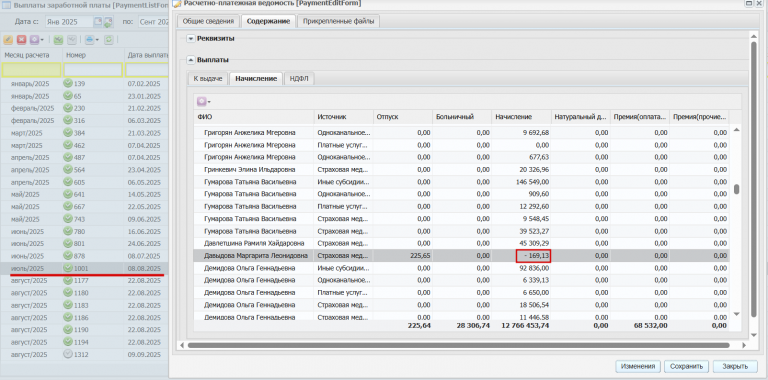Sort by the Источник column header
The image size is (768, 380).
click(x=343, y=117)
